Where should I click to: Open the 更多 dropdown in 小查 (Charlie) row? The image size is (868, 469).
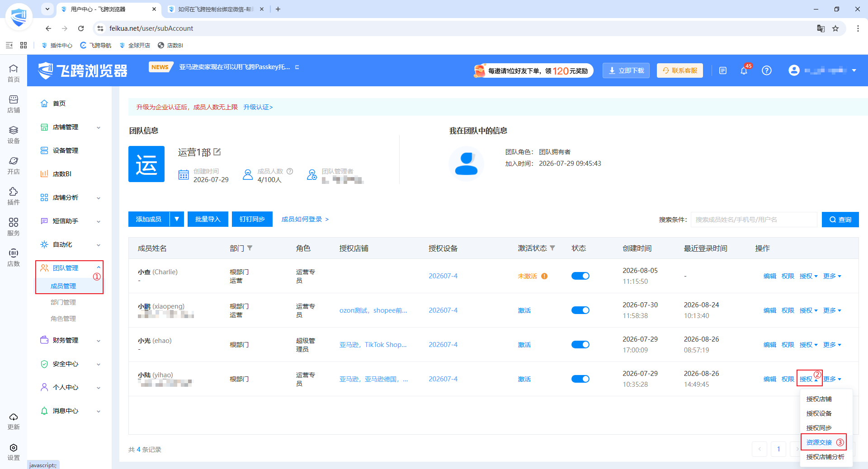click(x=832, y=276)
